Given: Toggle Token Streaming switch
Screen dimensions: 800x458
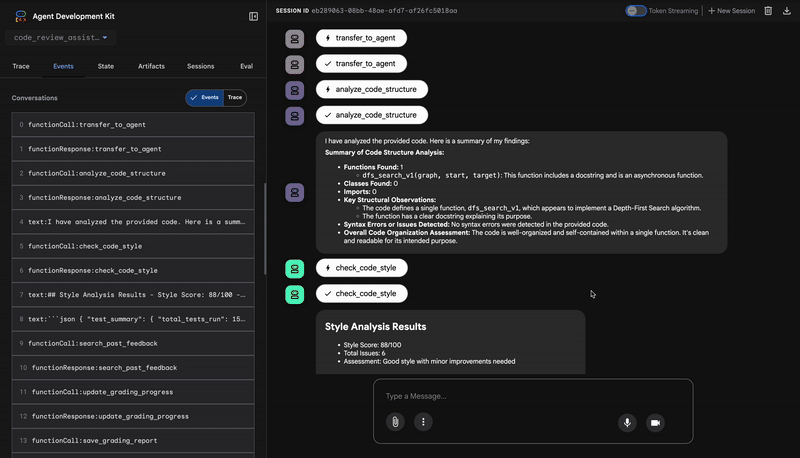Looking at the screenshot, I should click(x=636, y=11).
